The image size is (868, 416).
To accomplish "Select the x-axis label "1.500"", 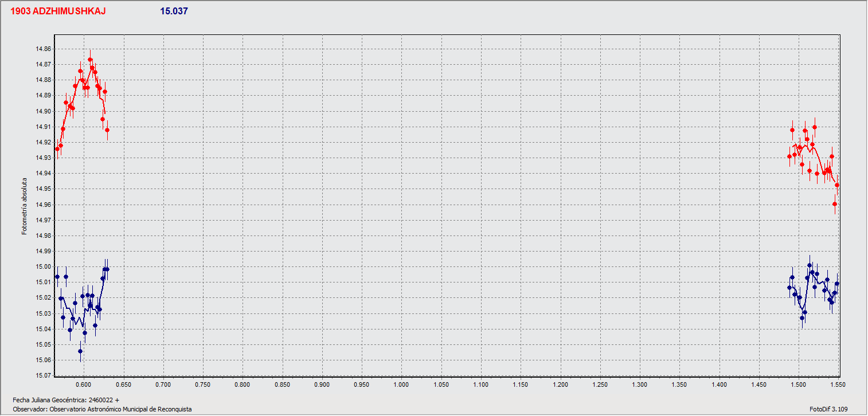I will 798,384.
